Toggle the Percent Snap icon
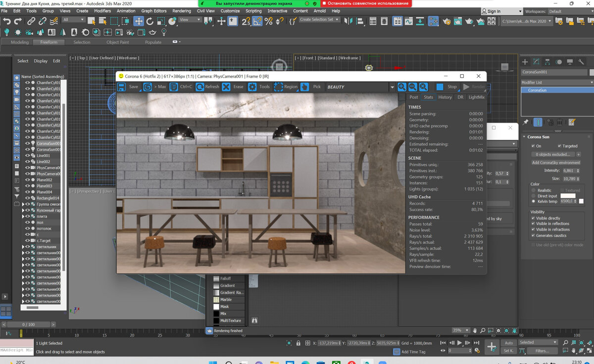 [269, 21]
